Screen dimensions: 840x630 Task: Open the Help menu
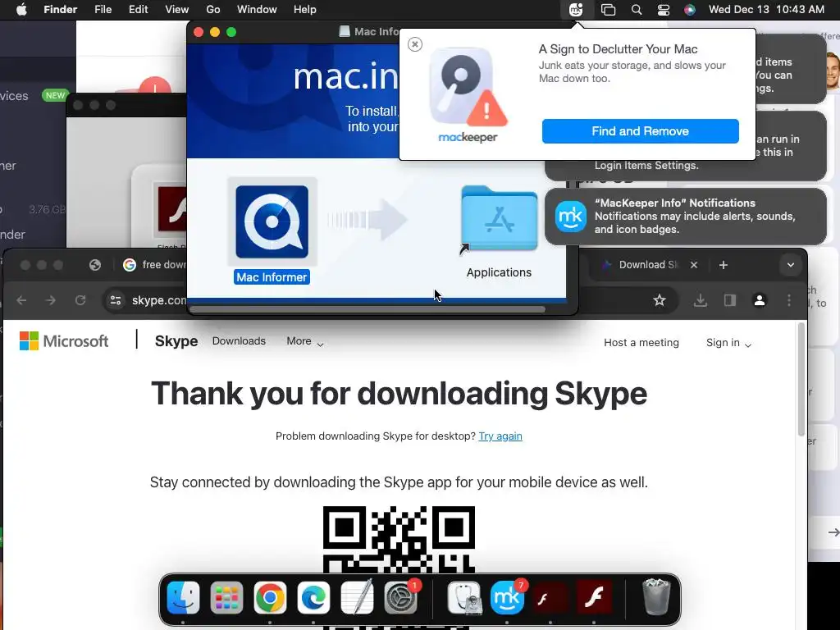coord(305,10)
